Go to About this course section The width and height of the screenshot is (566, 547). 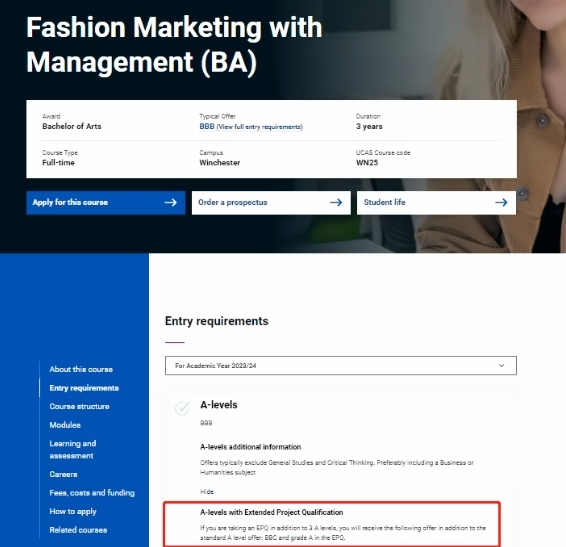pyautogui.click(x=81, y=369)
